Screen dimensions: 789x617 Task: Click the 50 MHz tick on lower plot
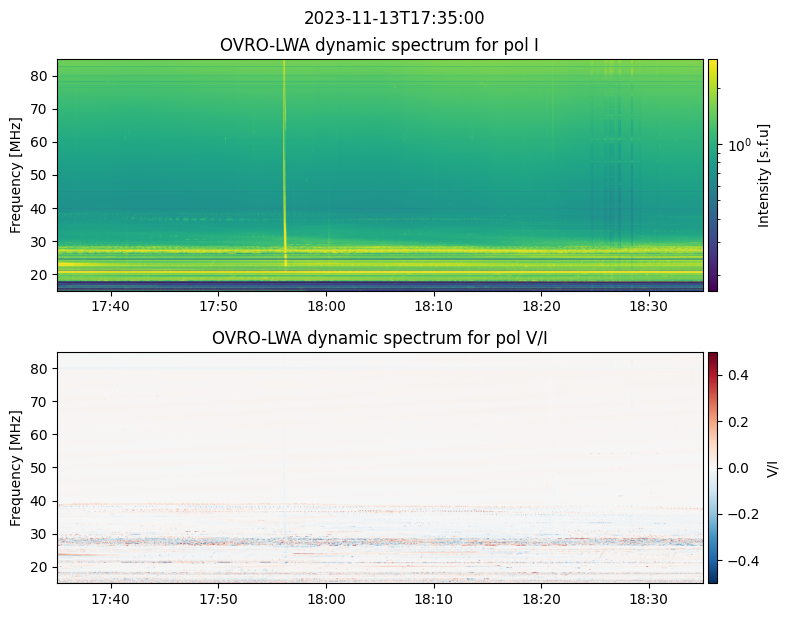tap(42, 467)
